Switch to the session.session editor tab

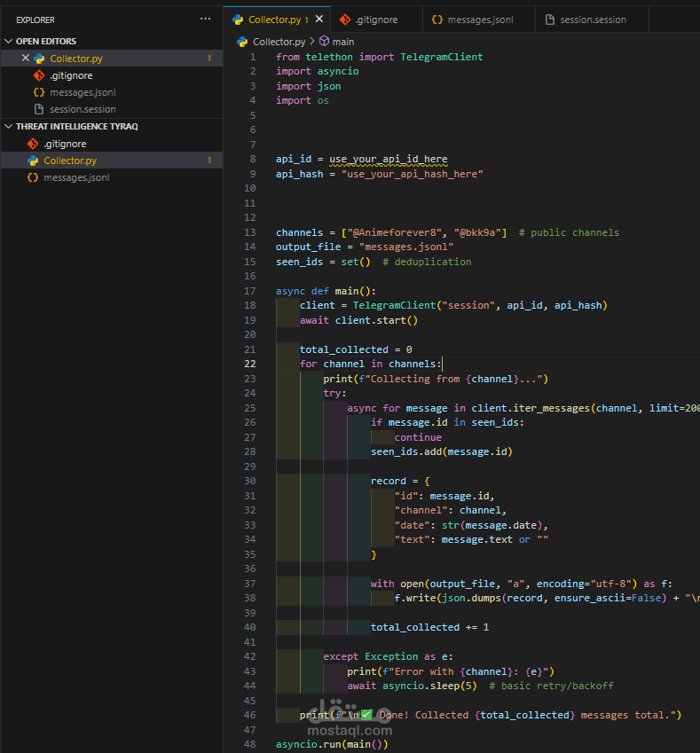pyautogui.click(x=592, y=20)
